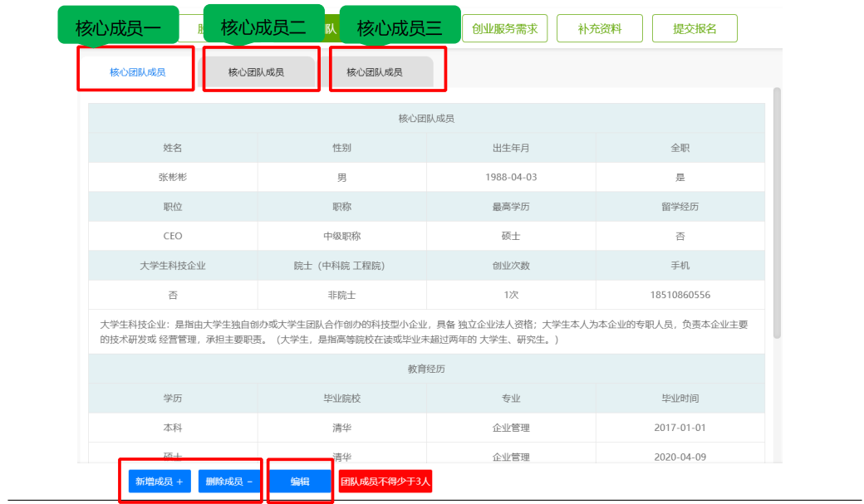Click the 姓名 column header
The width and height of the screenshot is (864, 504).
pos(173,148)
